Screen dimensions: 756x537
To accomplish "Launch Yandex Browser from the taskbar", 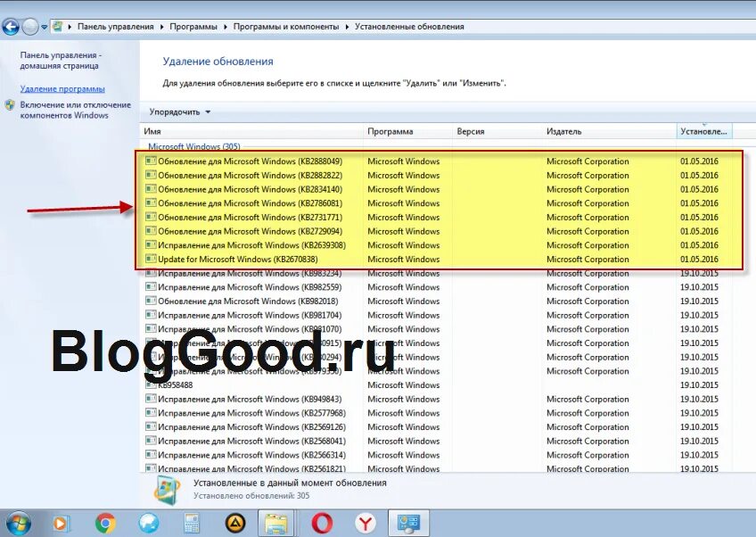I will pos(365,523).
